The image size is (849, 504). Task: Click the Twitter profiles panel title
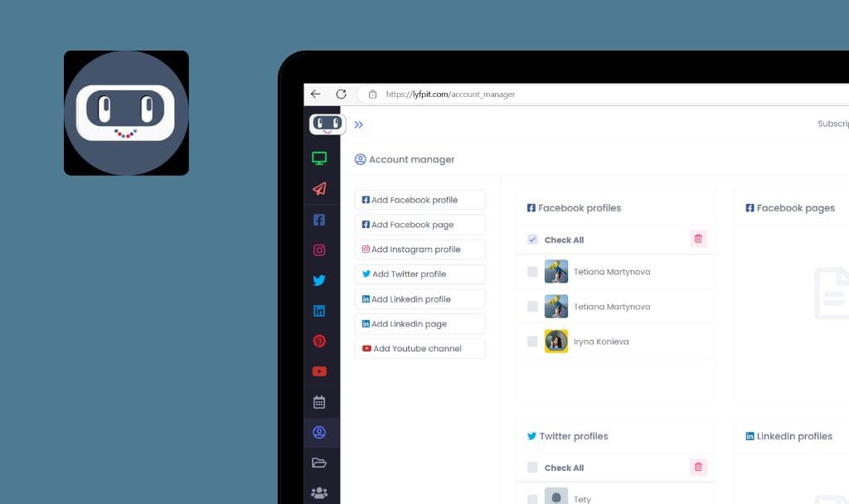(x=574, y=436)
